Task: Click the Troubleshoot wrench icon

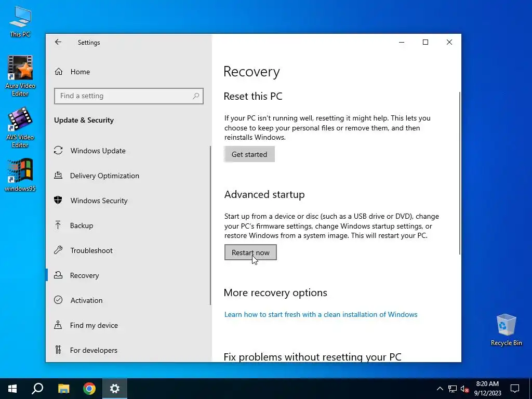Action: pyautogui.click(x=58, y=250)
